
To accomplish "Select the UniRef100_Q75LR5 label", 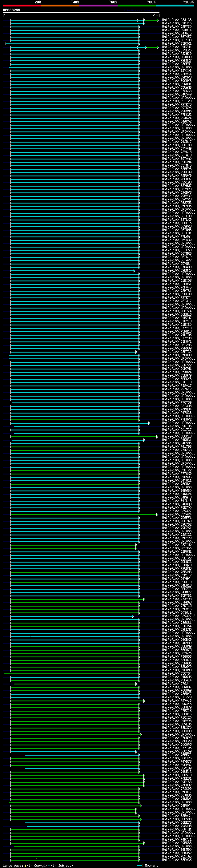I will [177, 50].
